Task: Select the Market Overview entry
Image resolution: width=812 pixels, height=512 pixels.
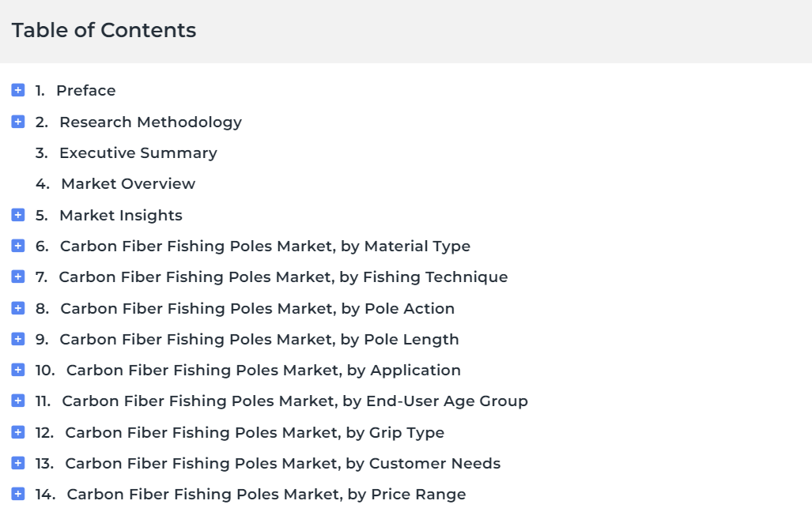Action: pyautogui.click(x=128, y=184)
